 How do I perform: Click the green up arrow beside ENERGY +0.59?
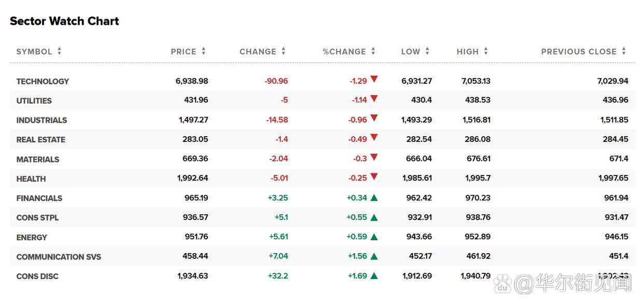point(374,237)
